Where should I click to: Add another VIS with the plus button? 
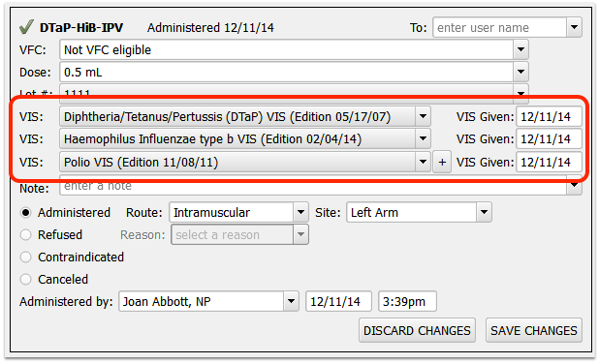(442, 163)
